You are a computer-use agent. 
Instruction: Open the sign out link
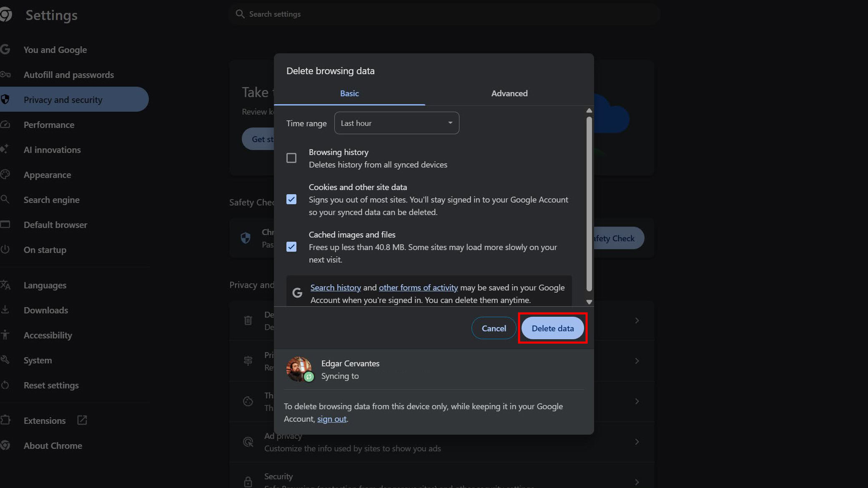tap(331, 419)
